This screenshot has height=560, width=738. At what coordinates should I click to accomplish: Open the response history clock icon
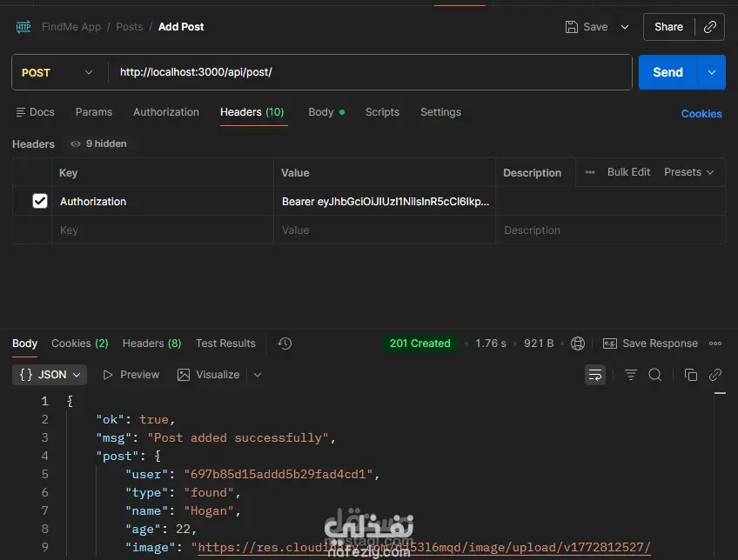[x=285, y=343]
